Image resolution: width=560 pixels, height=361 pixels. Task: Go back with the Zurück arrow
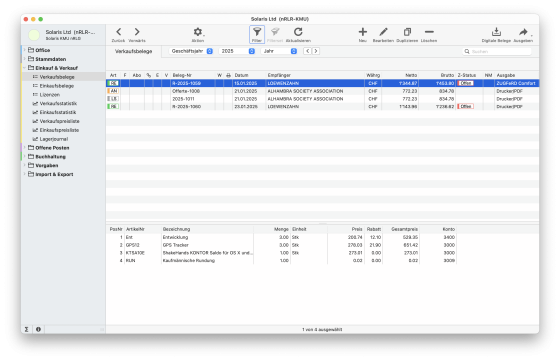pos(119,32)
